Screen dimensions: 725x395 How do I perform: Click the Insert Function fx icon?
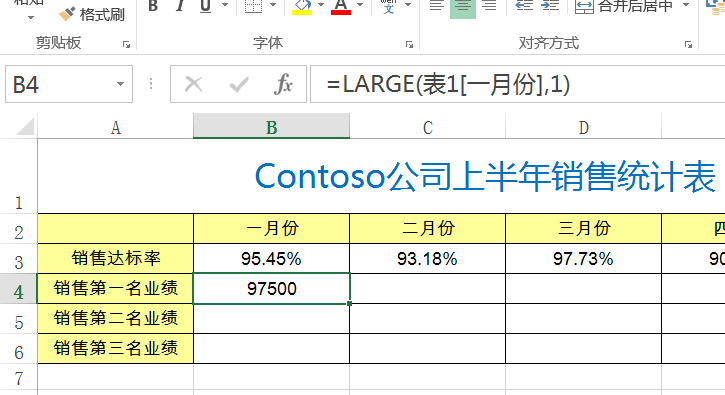(x=283, y=84)
